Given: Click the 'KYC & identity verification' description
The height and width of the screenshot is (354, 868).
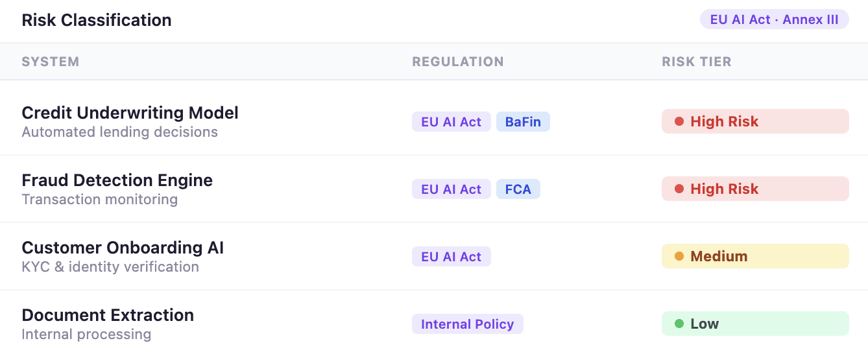Looking at the screenshot, I should (x=110, y=266).
